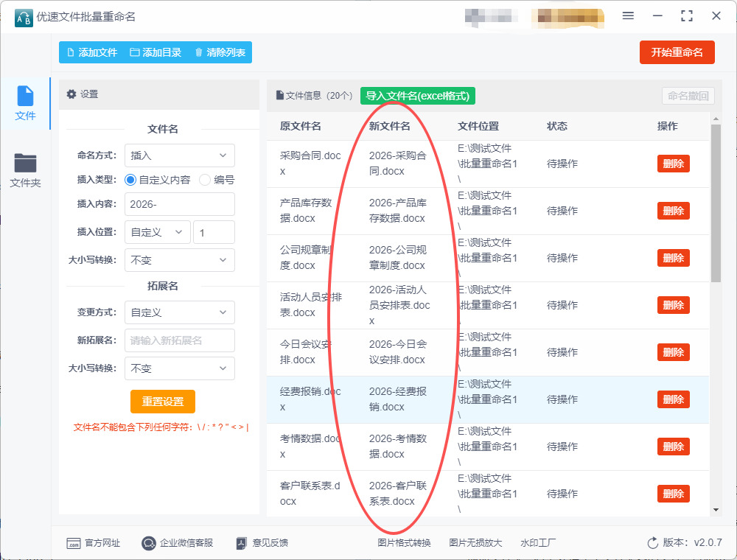Click the orange 重置设置 reset button
Image resolution: width=737 pixels, height=560 pixels.
(x=163, y=402)
